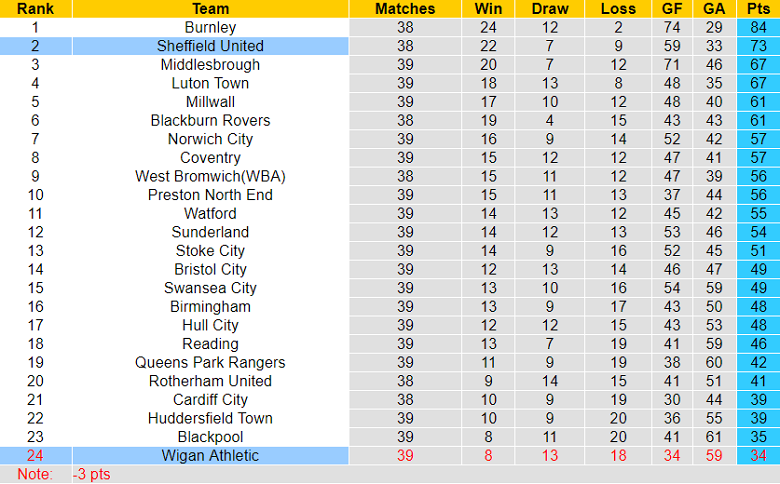This screenshot has height=484, width=780.
Task: Click the Rank column header
Action: coord(35,9)
